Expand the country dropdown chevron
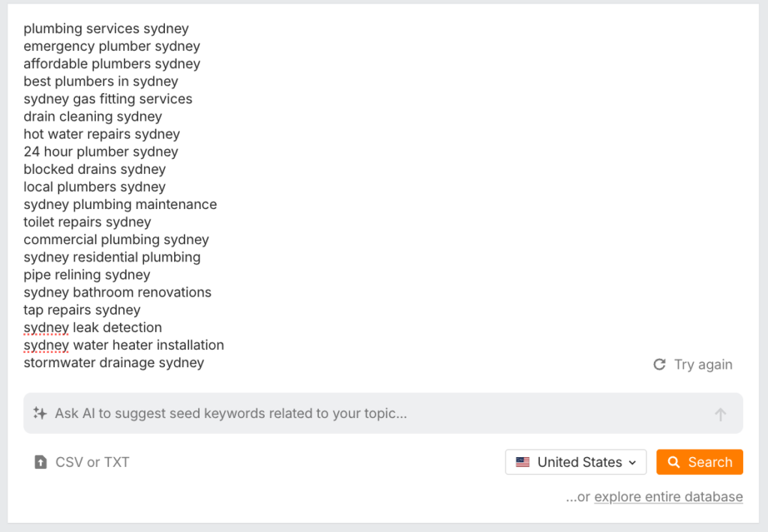The width and height of the screenshot is (768, 532). pyautogui.click(x=632, y=463)
